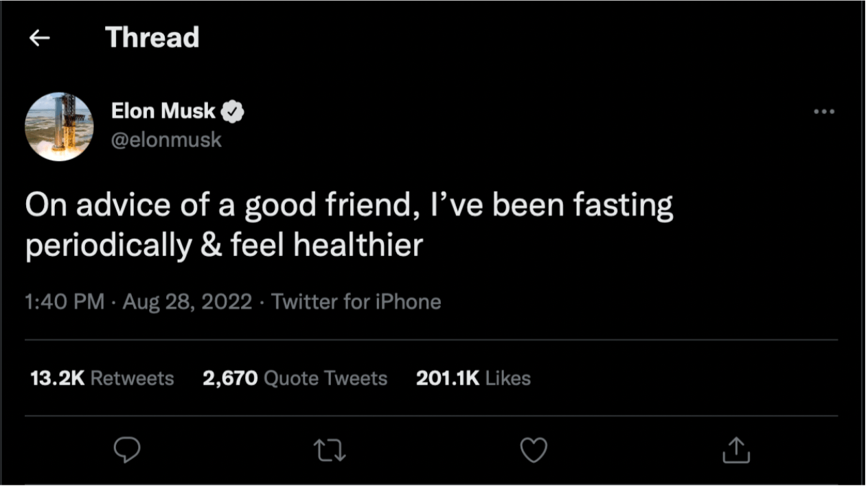Click the Twitter for iPhone source link
The width and height of the screenshot is (868, 486).
tap(356, 302)
